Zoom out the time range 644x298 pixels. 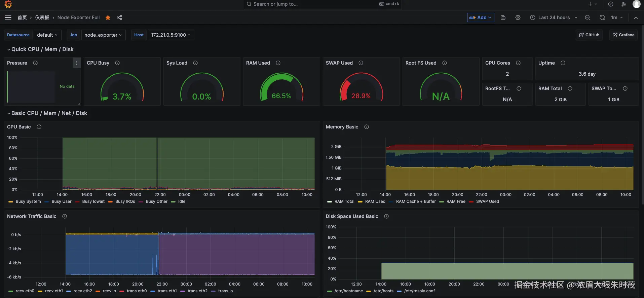pos(588,17)
